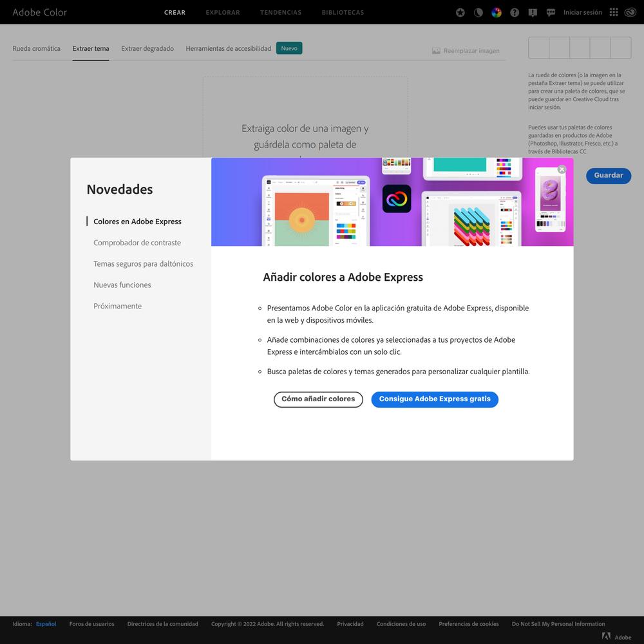This screenshot has width=644, height=644.
Task: Click the Cómo añadir colores button
Action: tap(318, 399)
